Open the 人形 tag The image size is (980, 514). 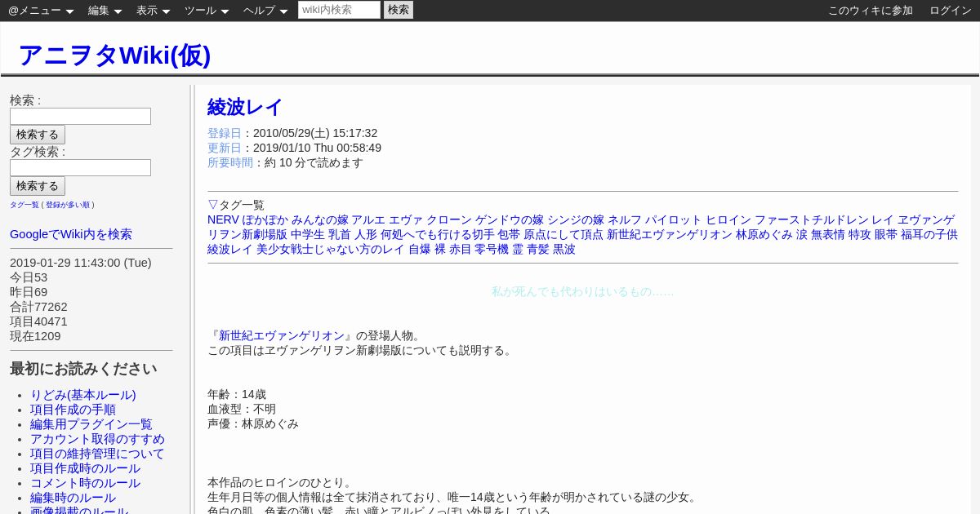click(x=366, y=234)
